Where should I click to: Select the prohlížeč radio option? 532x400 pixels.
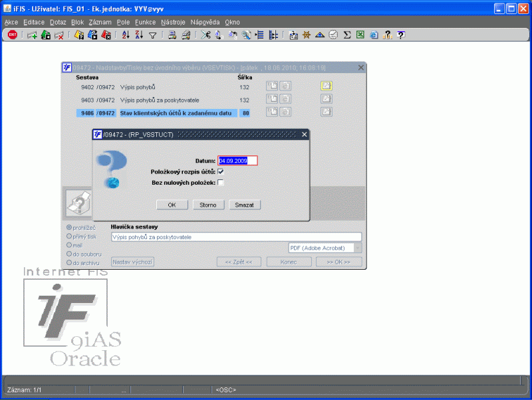point(69,227)
